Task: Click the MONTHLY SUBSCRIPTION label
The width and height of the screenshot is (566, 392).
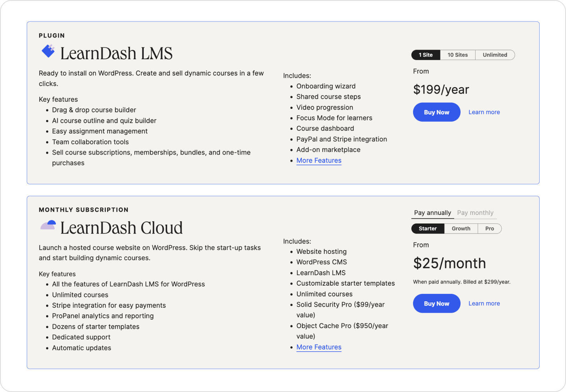Action: (x=84, y=210)
